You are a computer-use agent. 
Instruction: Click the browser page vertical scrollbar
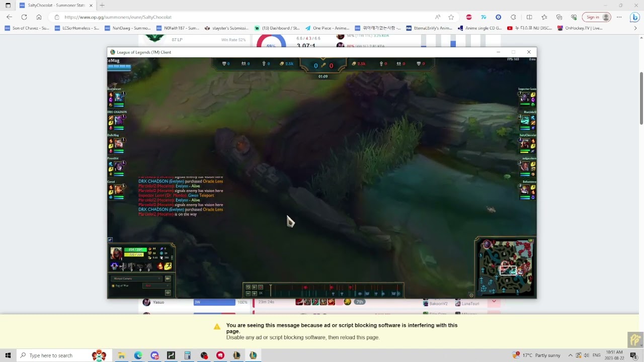[x=641, y=98]
